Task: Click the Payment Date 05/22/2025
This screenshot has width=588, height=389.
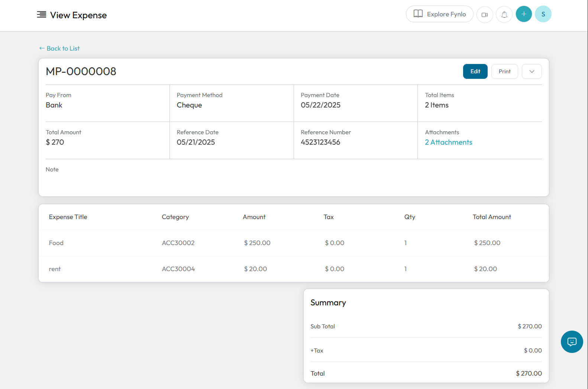Action: (x=320, y=105)
